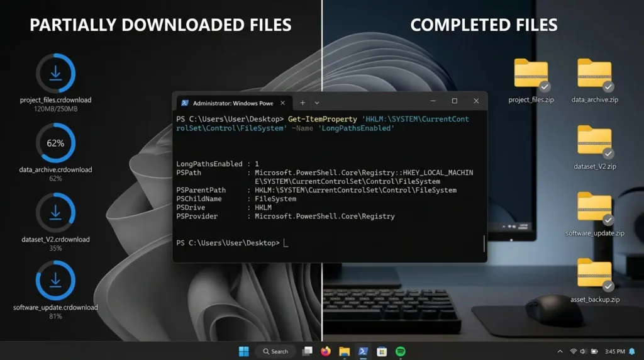Click the asset_backup.zip label
Screen dimensions: 644x360
(595, 300)
